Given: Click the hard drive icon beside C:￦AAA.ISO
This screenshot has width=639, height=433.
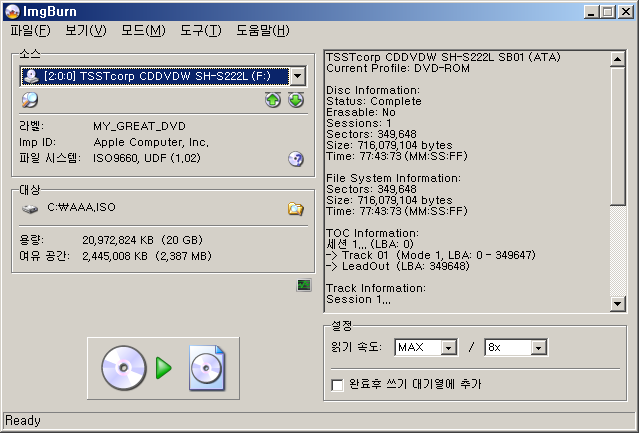Looking at the screenshot, I should click(30, 209).
